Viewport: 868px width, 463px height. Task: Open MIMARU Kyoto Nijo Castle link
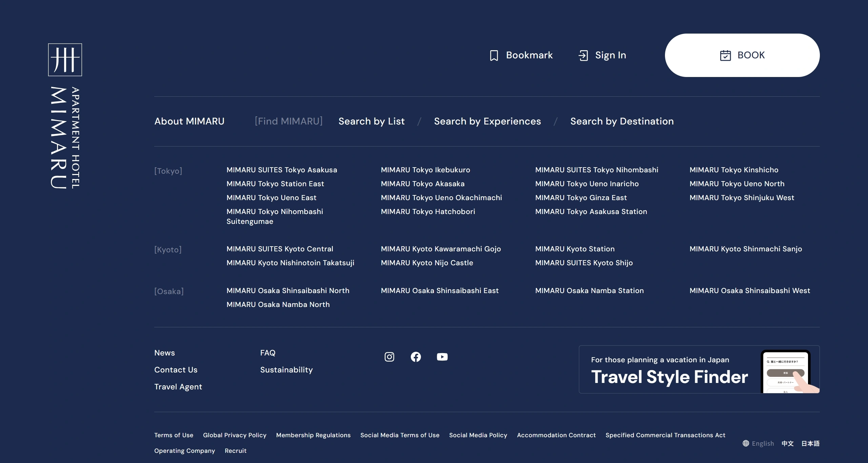(x=427, y=263)
